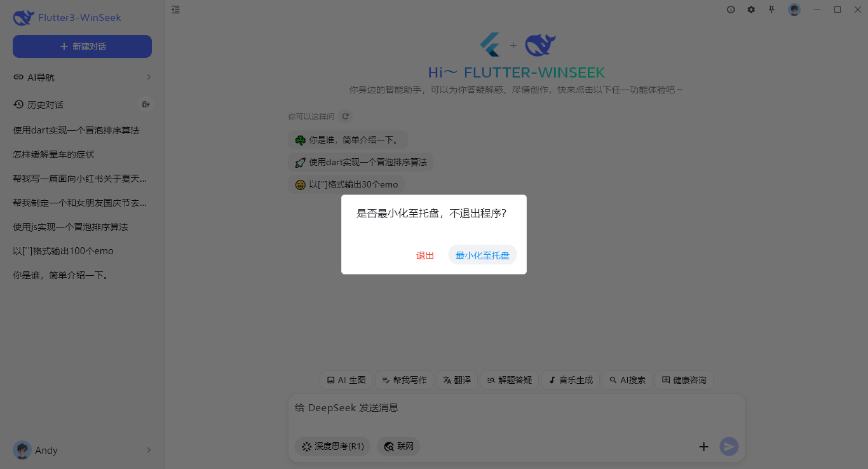The width and height of the screenshot is (868, 469).
Task: Select the 音乐生成 quick action
Action: (570, 379)
